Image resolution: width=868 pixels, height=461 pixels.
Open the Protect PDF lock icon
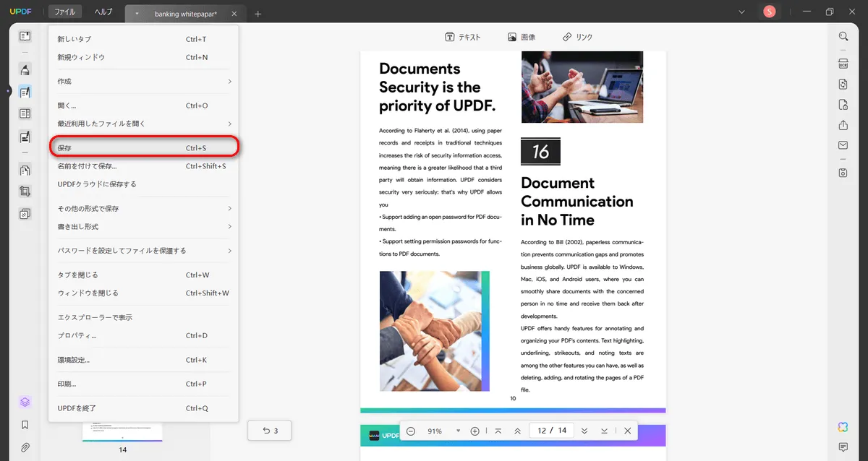pos(843,105)
